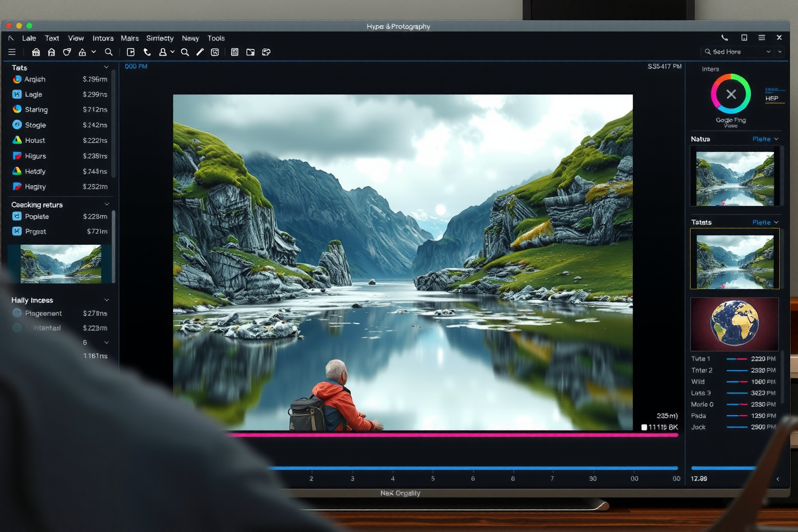The height and width of the screenshot is (532, 798).
Task: Click the Arglsh item icon in Tats list
Action: [17, 79]
